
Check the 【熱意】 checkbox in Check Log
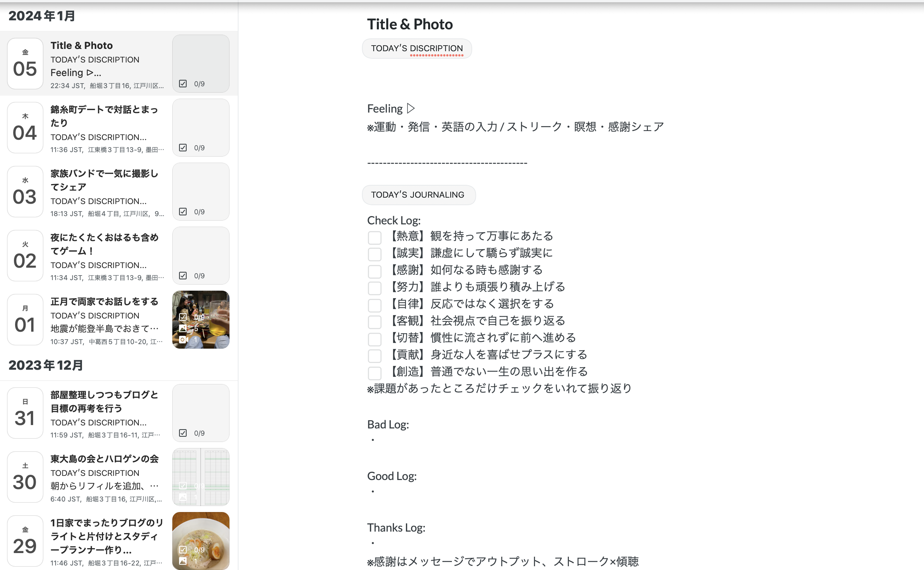(x=374, y=238)
